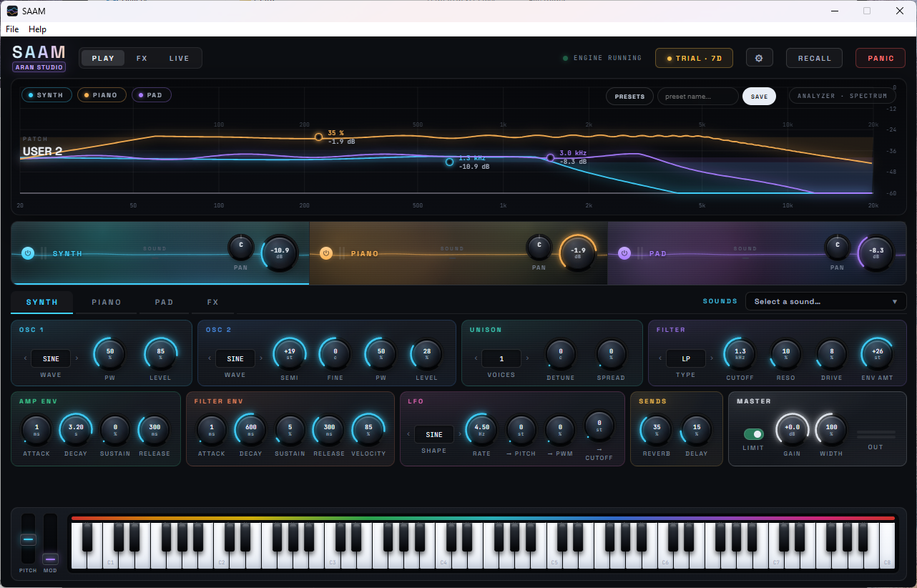Switch to LIVE mode
This screenshot has height=588, width=917.
point(179,58)
